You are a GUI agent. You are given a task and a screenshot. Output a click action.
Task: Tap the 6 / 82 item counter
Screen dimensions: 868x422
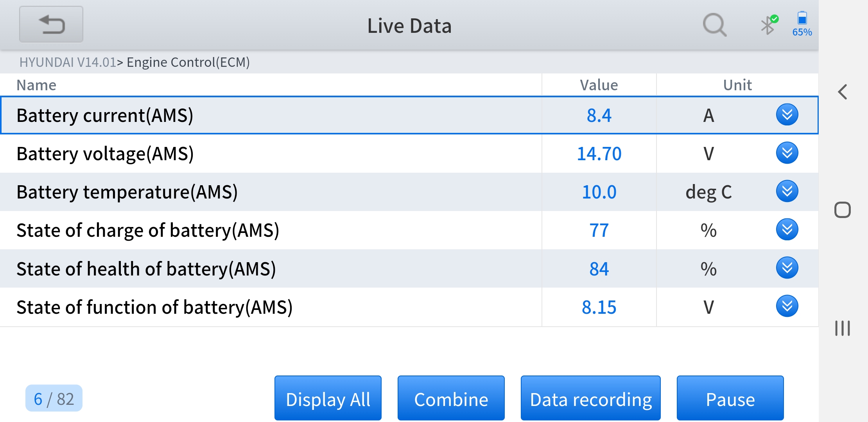coord(54,399)
